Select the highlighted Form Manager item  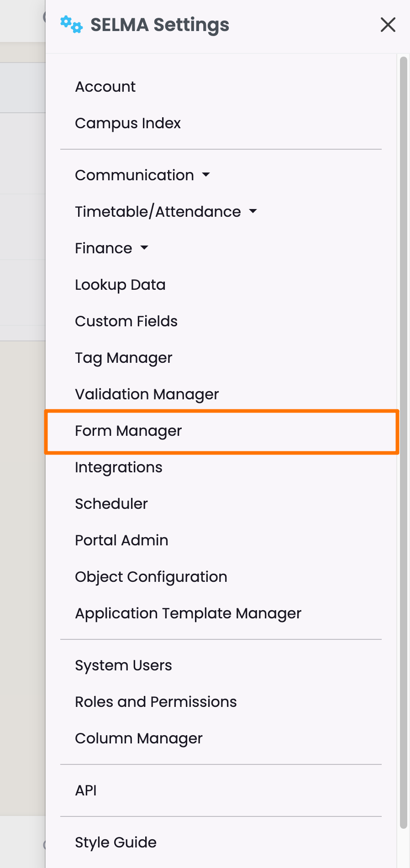(128, 431)
